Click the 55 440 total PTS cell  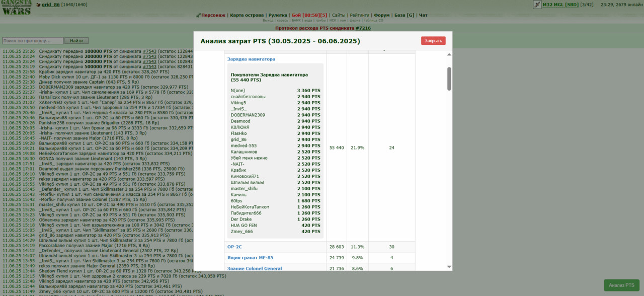pos(337,147)
